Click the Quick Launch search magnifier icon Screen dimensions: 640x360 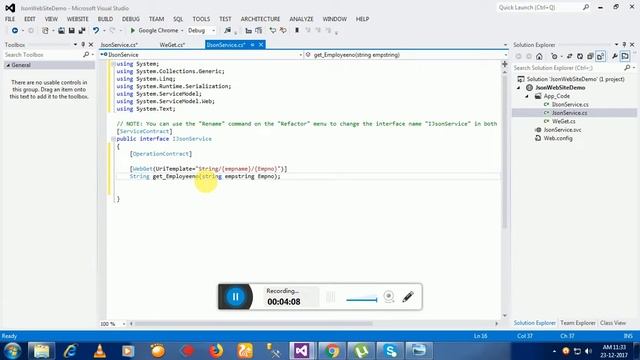click(586, 7)
